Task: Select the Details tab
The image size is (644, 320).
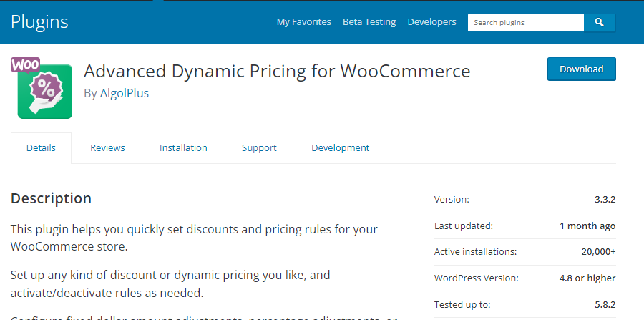Action: [41, 148]
